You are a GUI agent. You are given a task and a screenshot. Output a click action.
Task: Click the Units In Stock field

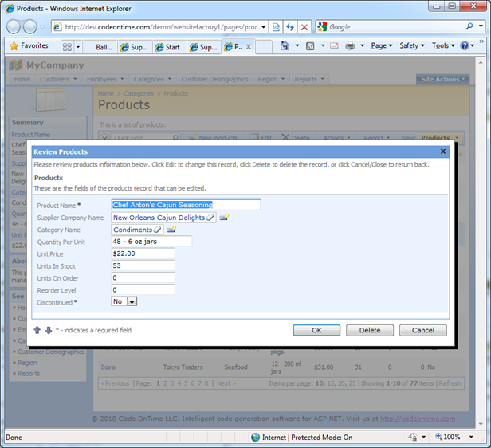pos(143,265)
